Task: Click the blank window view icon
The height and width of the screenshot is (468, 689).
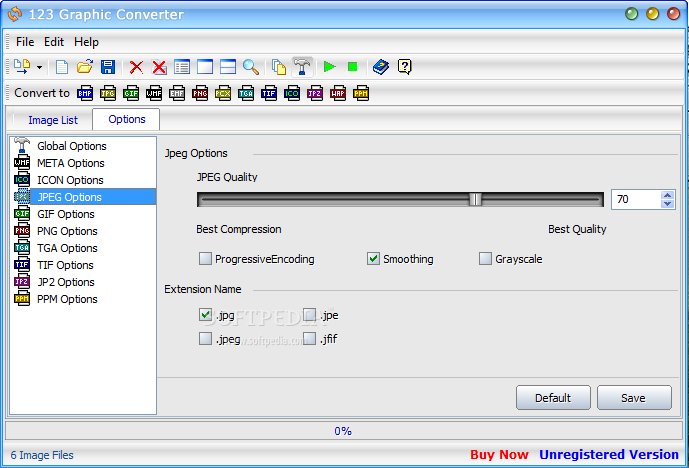Action: pos(205,67)
